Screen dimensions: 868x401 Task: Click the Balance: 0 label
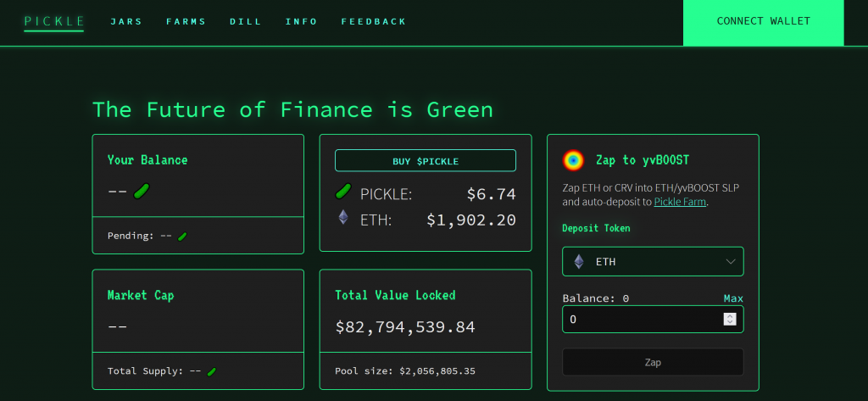[x=596, y=298]
